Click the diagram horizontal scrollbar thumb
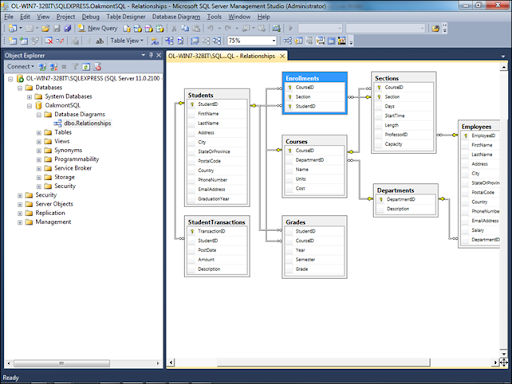 (323, 362)
